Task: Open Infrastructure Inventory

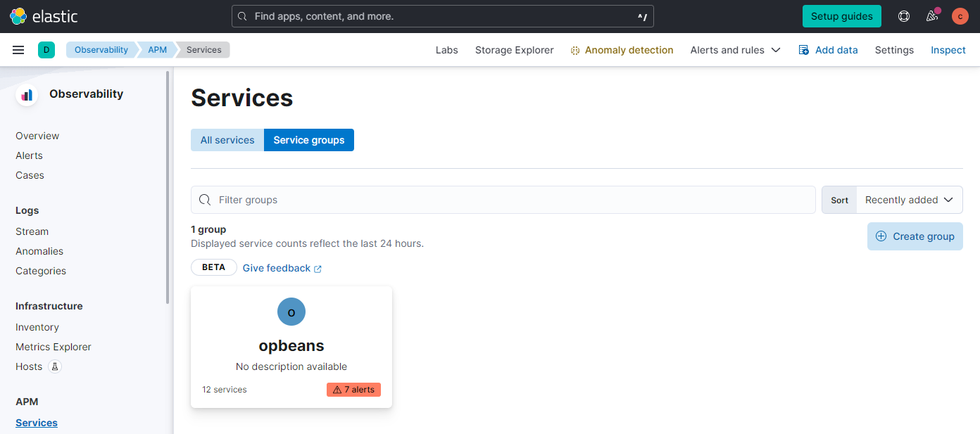Action: [37, 327]
